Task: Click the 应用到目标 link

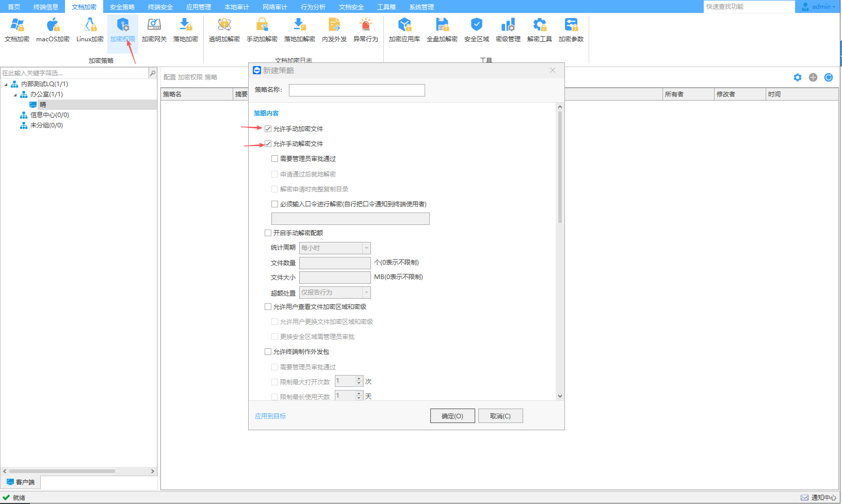Action: (270, 416)
